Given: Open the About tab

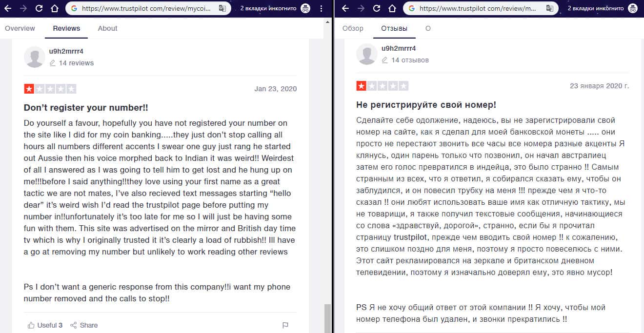Looking at the screenshot, I should (x=107, y=28).
